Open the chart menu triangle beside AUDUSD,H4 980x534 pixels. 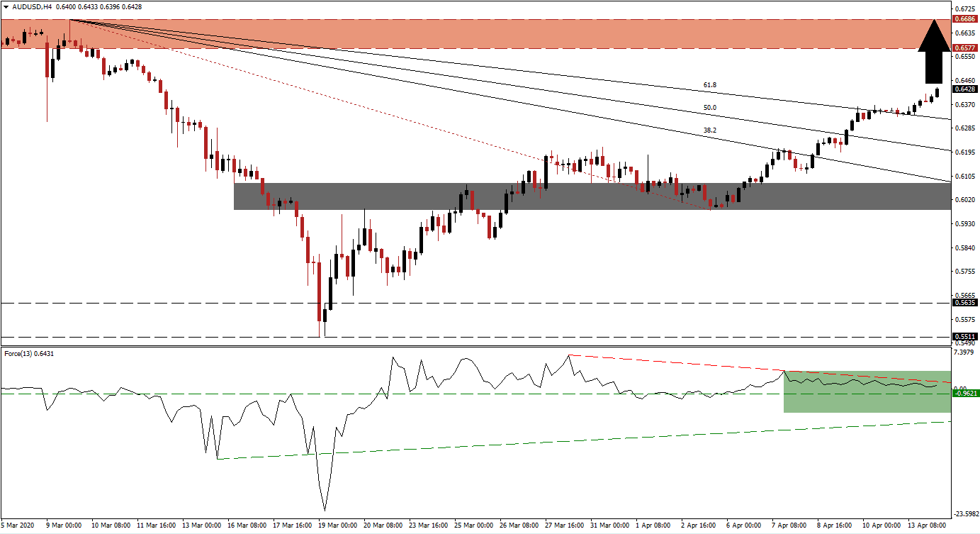[x=6, y=6]
